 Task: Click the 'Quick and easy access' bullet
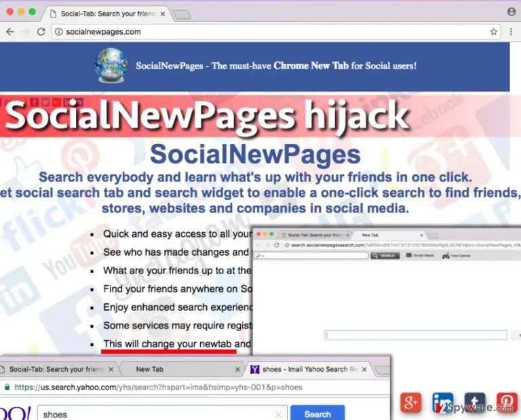pyautogui.click(x=178, y=234)
